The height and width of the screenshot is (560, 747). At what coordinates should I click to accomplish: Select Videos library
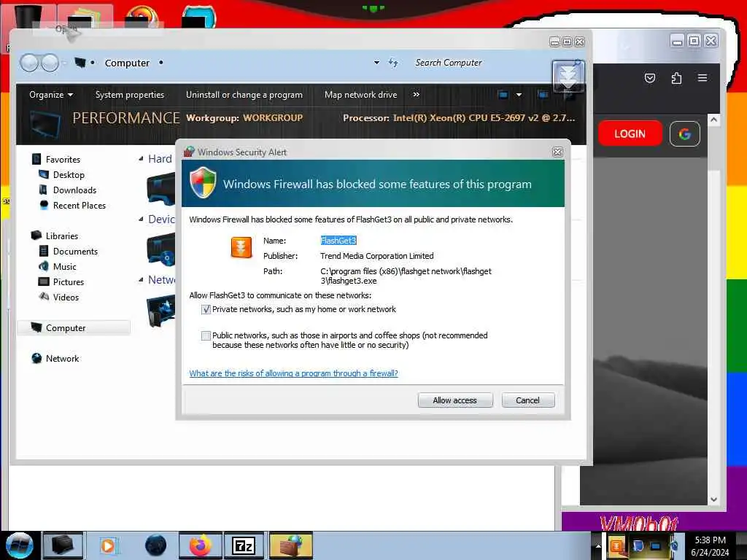pos(66,297)
